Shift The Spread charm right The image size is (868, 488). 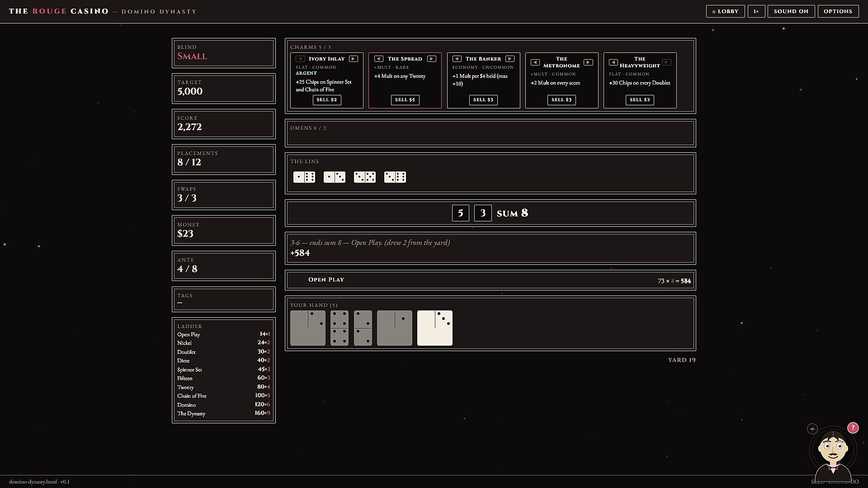[x=432, y=59]
